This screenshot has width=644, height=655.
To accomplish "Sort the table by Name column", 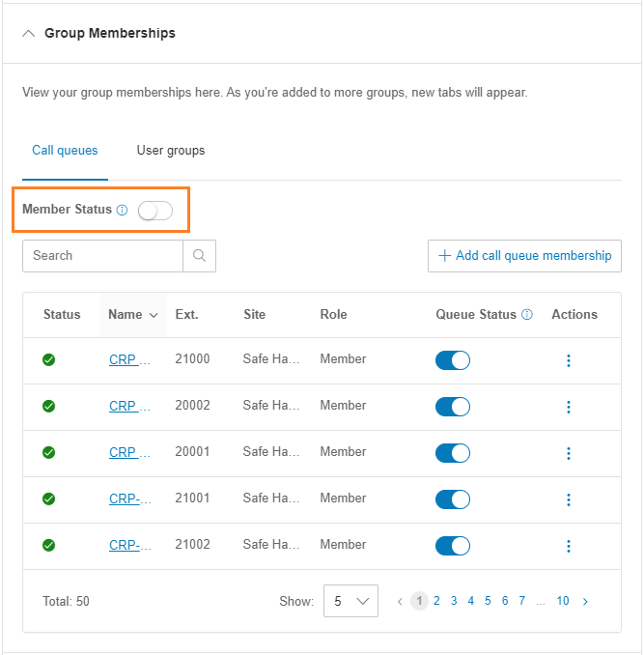I will (x=133, y=315).
